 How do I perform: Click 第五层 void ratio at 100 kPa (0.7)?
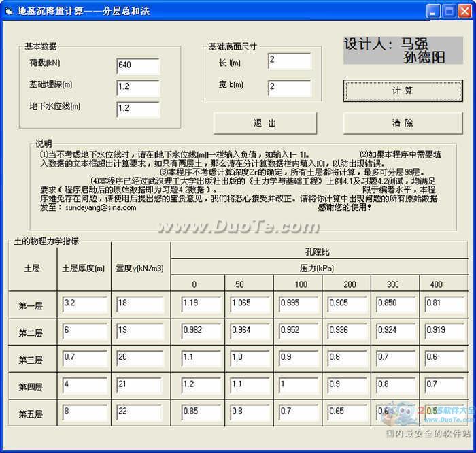(x=299, y=413)
